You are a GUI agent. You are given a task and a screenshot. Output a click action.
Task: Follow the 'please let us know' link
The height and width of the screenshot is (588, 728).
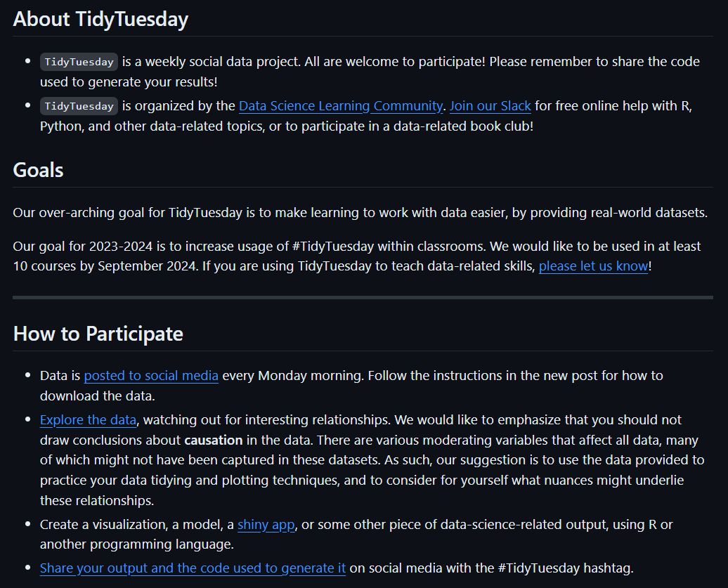coord(593,266)
